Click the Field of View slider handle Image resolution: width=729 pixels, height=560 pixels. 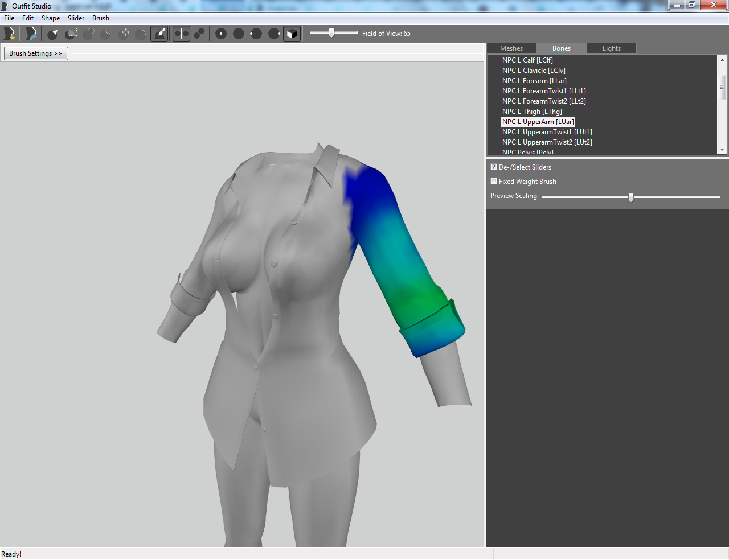point(331,33)
